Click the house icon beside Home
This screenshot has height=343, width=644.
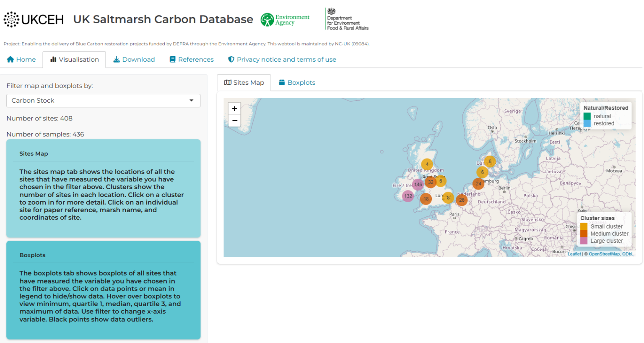click(10, 60)
